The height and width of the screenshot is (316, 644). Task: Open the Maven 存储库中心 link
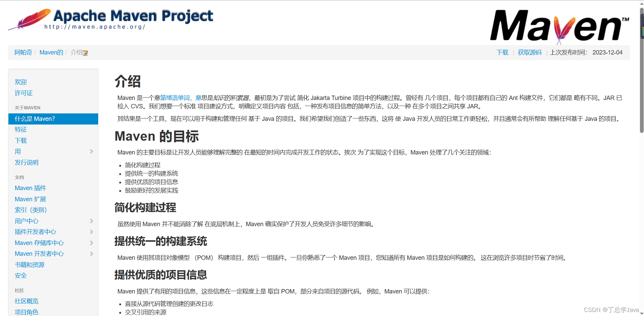pyautogui.click(x=39, y=243)
